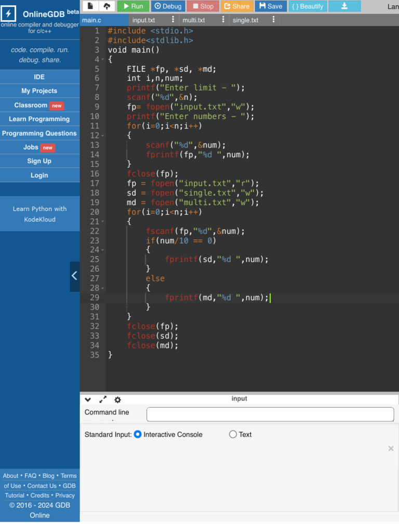Close the console message with the X
The image size is (399, 532).
coord(391,448)
